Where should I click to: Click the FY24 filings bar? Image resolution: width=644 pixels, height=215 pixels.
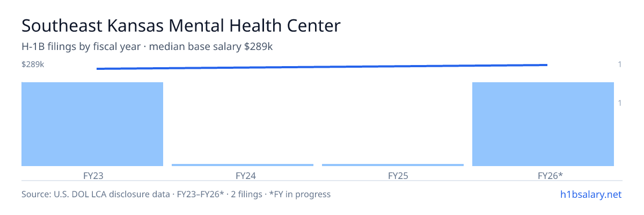[x=243, y=165]
